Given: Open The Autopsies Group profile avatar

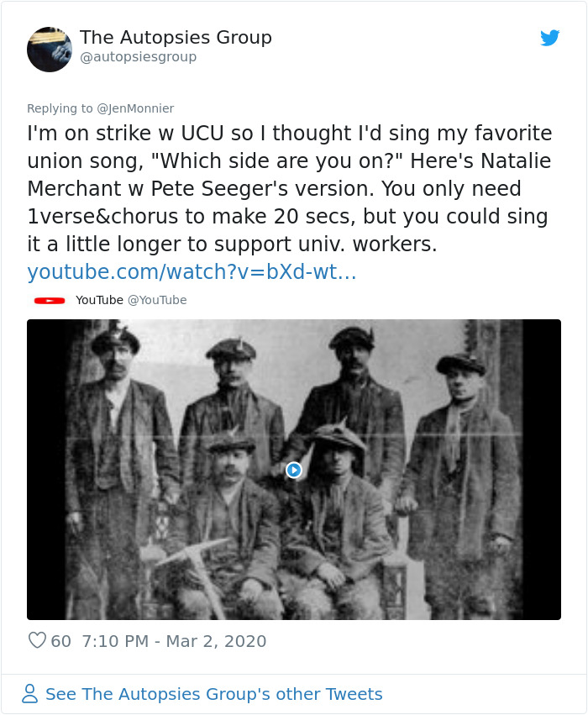Looking at the screenshot, I should click(x=50, y=49).
